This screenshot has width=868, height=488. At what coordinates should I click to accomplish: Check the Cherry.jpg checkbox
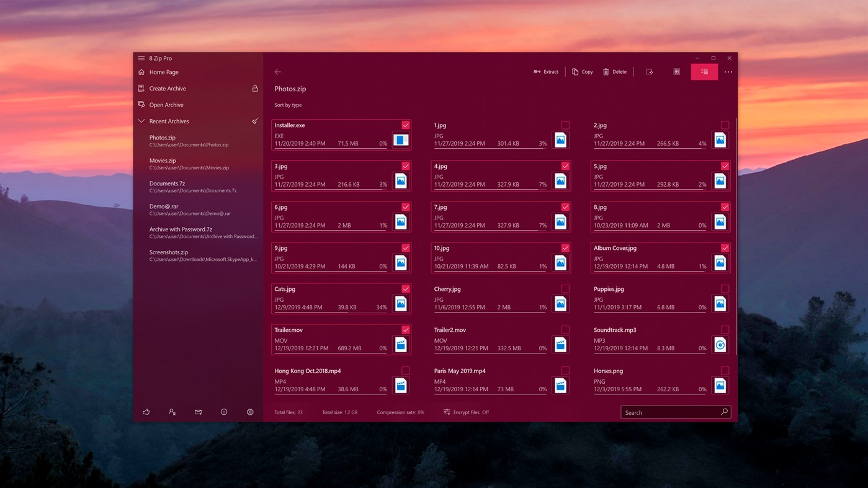(x=565, y=288)
